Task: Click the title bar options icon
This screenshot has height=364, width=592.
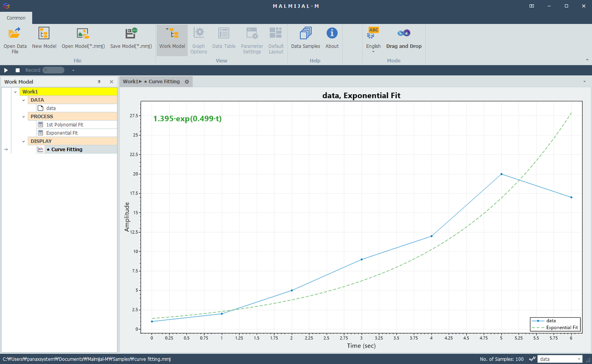Action: click(x=532, y=6)
